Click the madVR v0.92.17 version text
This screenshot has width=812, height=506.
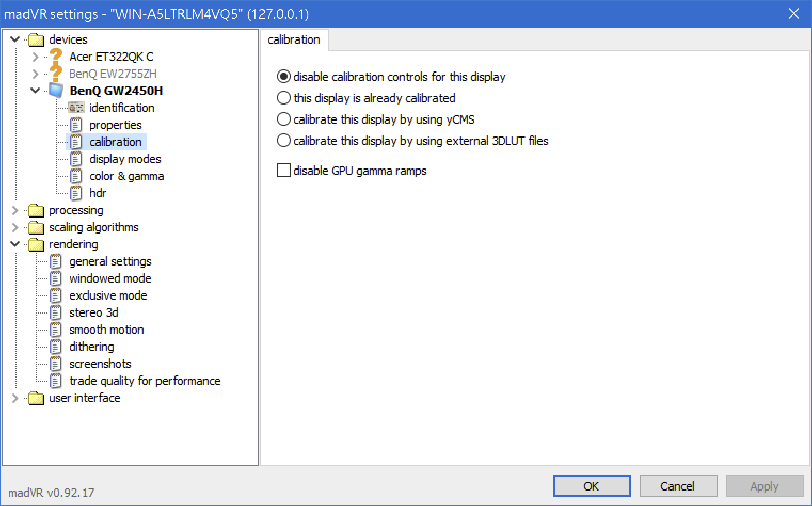[51, 493]
